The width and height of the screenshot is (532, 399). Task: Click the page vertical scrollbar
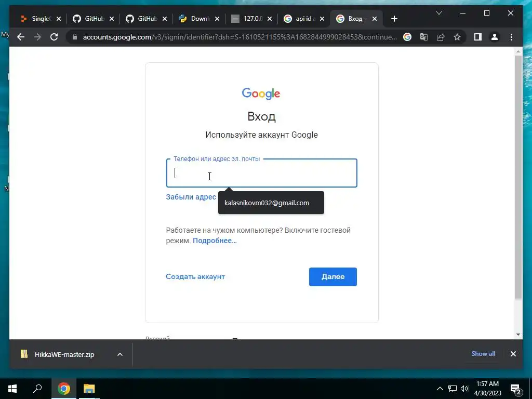point(518,177)
